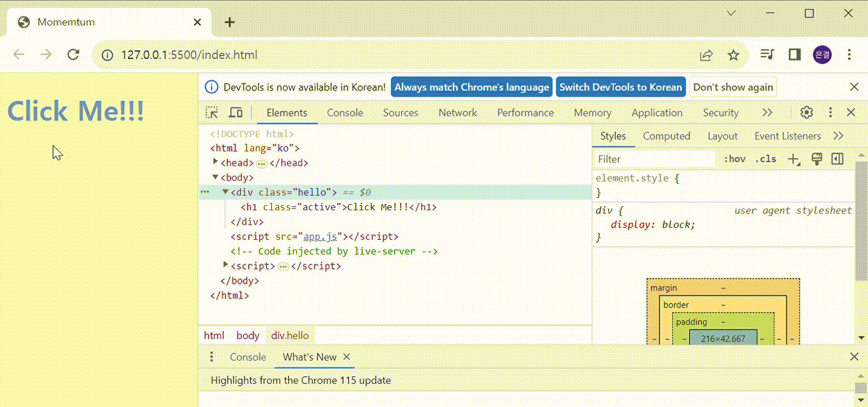Click the styles pane scrollbar down arrow
Viewport: 868px width, 407px height.
point(862,337)
